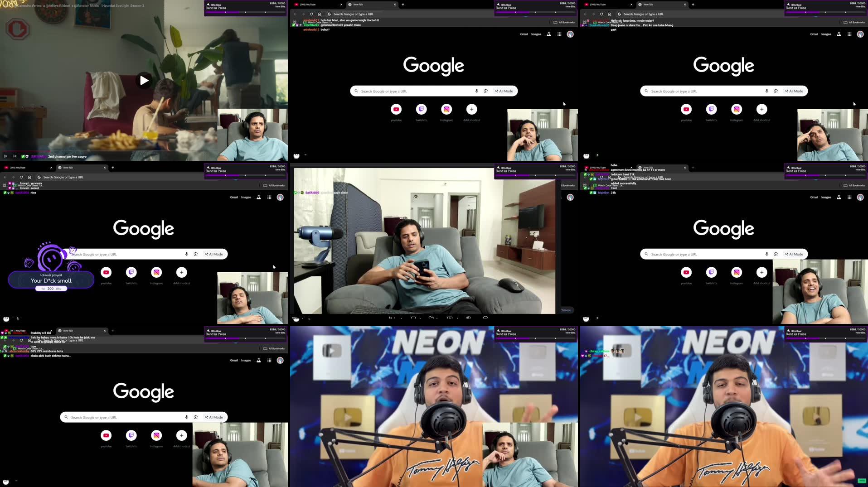Viewport: 868px width, 487px height.
Task: Click AI Mode in the 'bohut*' chat frame
Action: coord(504,91)
